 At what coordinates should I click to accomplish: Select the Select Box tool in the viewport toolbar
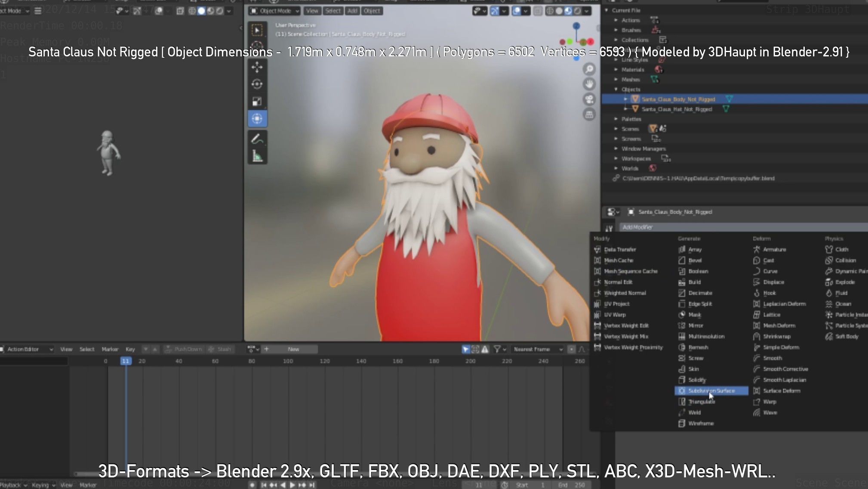[257, 30]
